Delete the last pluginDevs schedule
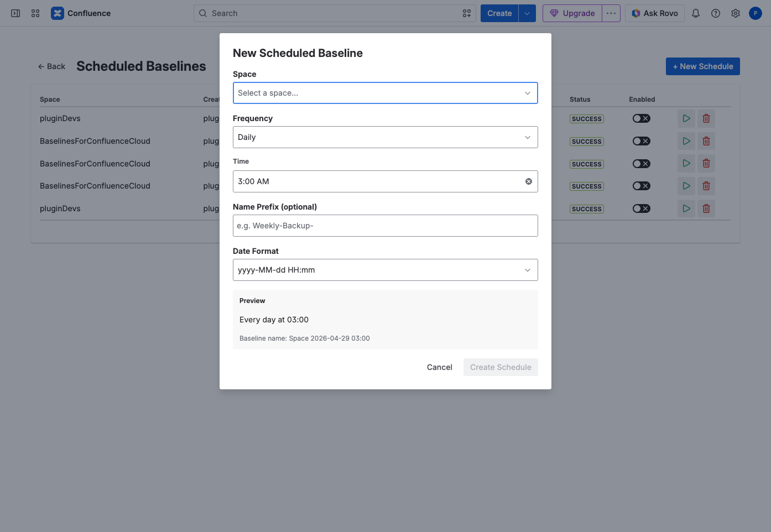771x532 pixels. 706,208
